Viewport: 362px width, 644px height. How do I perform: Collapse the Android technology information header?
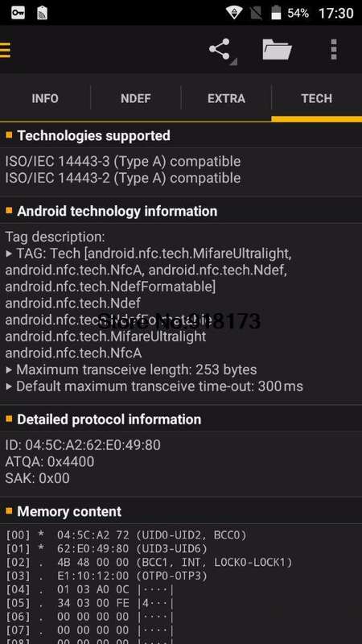pos(181,211)
